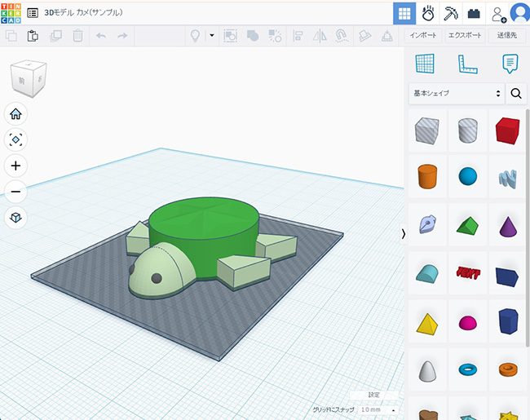Pick the magenta half sphere shape
Viewport: 530px width, 420px height.
click(468, 323)
